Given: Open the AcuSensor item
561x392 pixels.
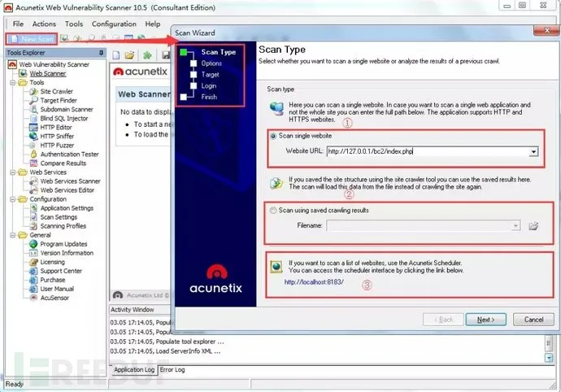Looking at the screenshot, I should click(54, 298).
